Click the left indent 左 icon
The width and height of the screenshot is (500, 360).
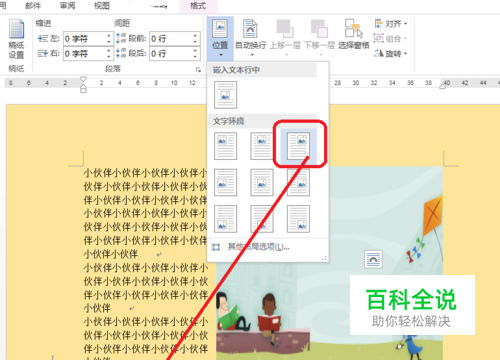[43, 39]
